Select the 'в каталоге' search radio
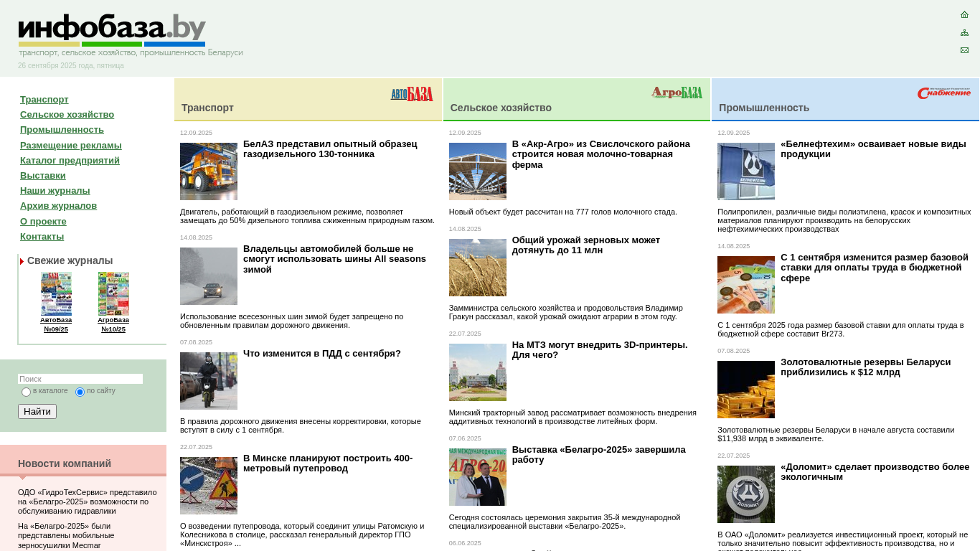Image resolution: width=980 pixels, height=551 pixels. coord(27,392)
